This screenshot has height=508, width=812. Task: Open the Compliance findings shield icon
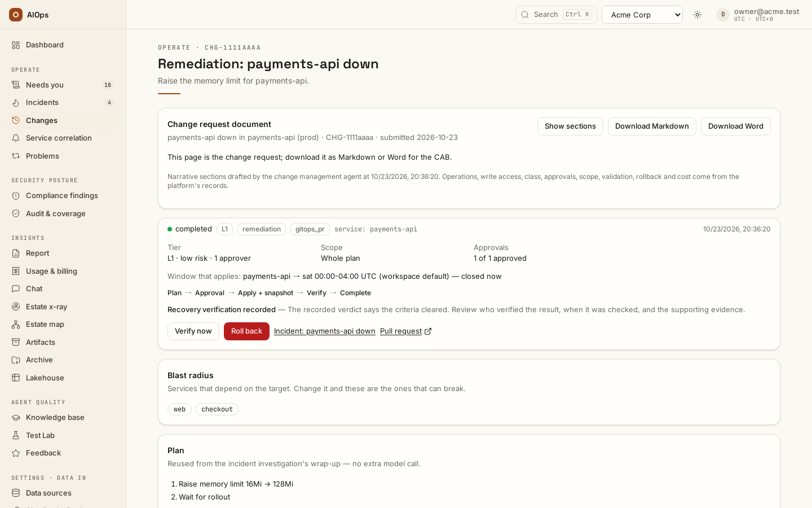click(x=16, y=196)
